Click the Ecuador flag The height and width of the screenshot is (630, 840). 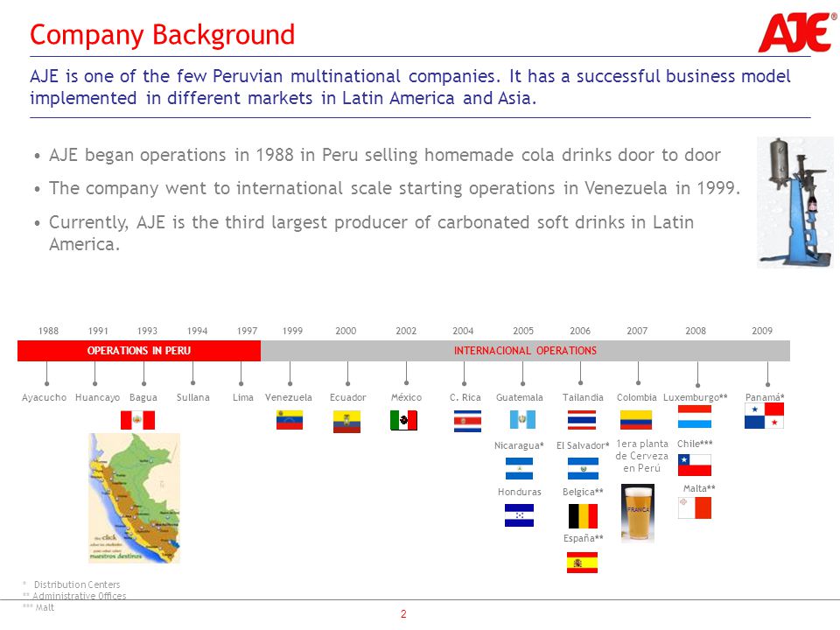(x=346, y=422)
